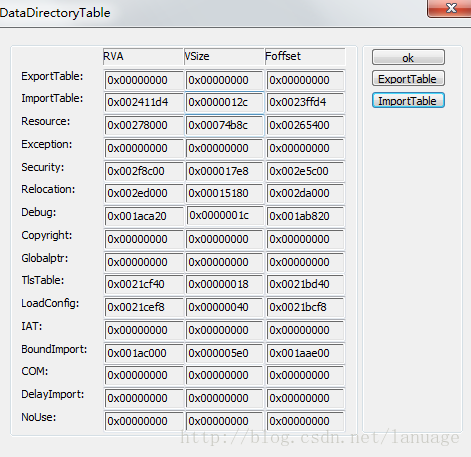The height and width of the screenshot is (457, 471).
Task: Click the "TlsTable:" row label
Action: (x=43, y=280)
